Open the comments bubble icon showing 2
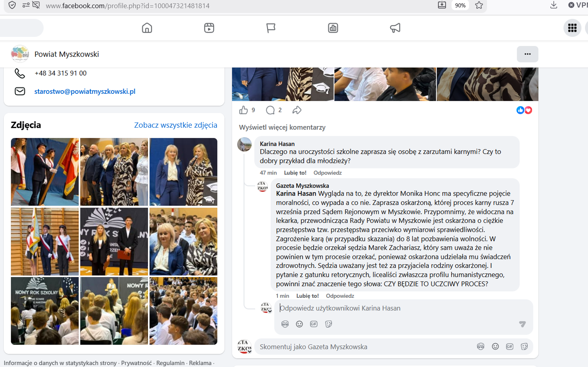This screenshot has height=367, width=588. tap(270, 110)
